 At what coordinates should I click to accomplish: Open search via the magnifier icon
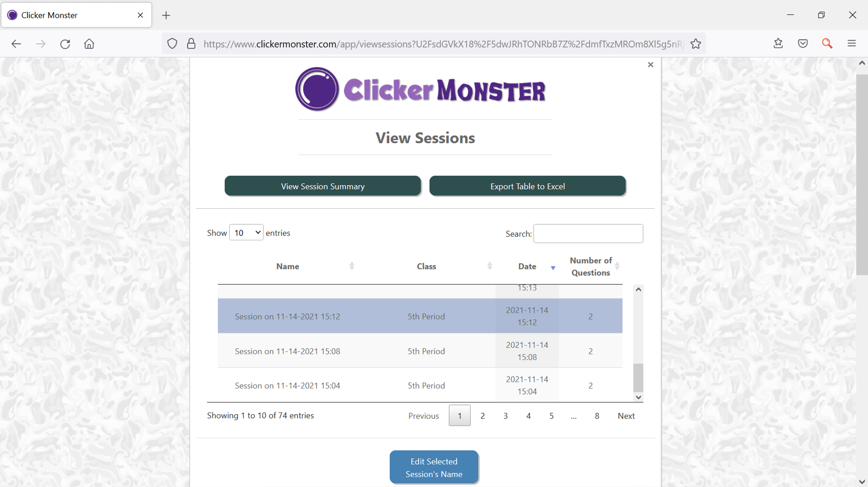coord(827,43)
